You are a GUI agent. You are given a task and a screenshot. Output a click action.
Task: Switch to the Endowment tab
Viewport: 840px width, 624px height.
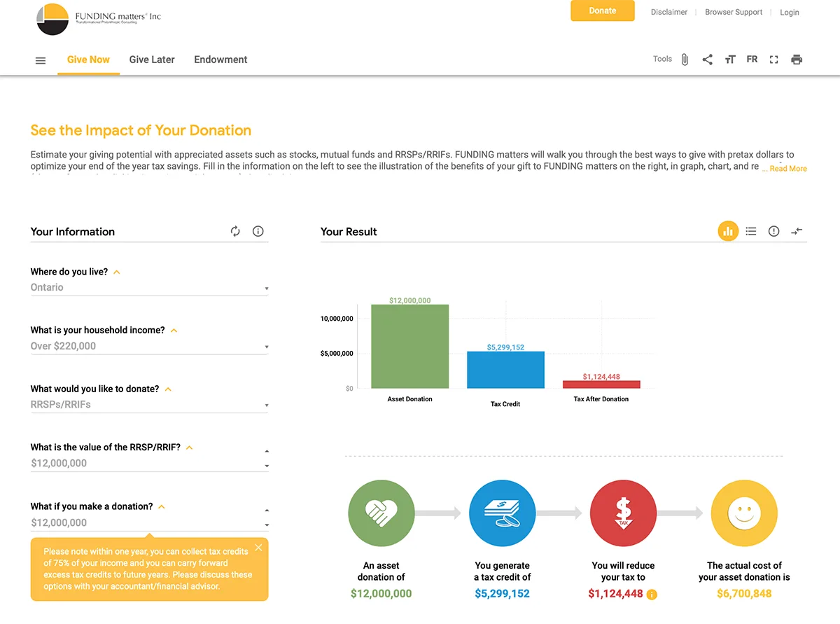(x=220, y=60)
